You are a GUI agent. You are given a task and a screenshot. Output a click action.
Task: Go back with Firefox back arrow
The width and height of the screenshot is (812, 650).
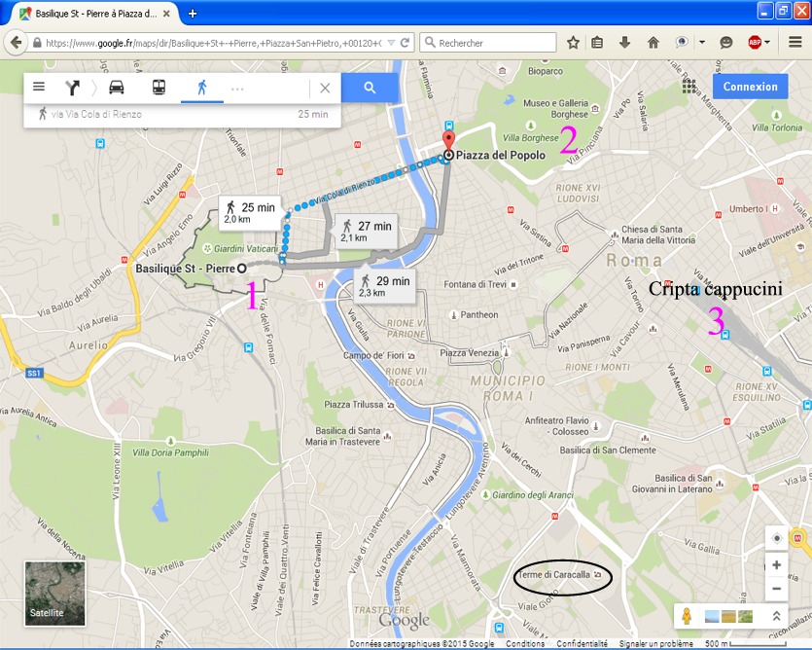pyautogui.click(x=17, y=43)
